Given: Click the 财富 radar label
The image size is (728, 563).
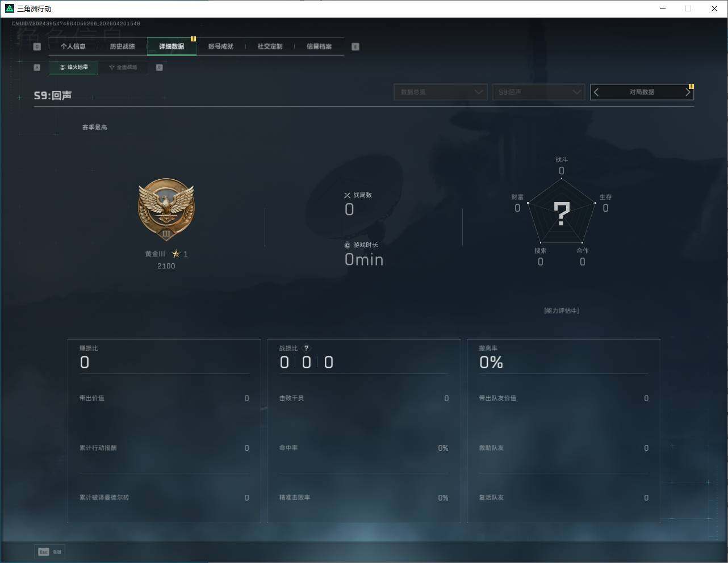Looking at the screenshot, I should click(517, 198).
